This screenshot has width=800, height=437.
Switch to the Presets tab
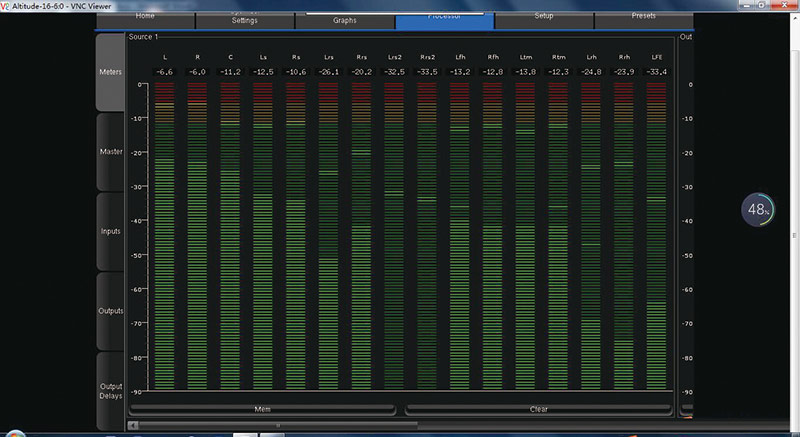click(644, 20)
